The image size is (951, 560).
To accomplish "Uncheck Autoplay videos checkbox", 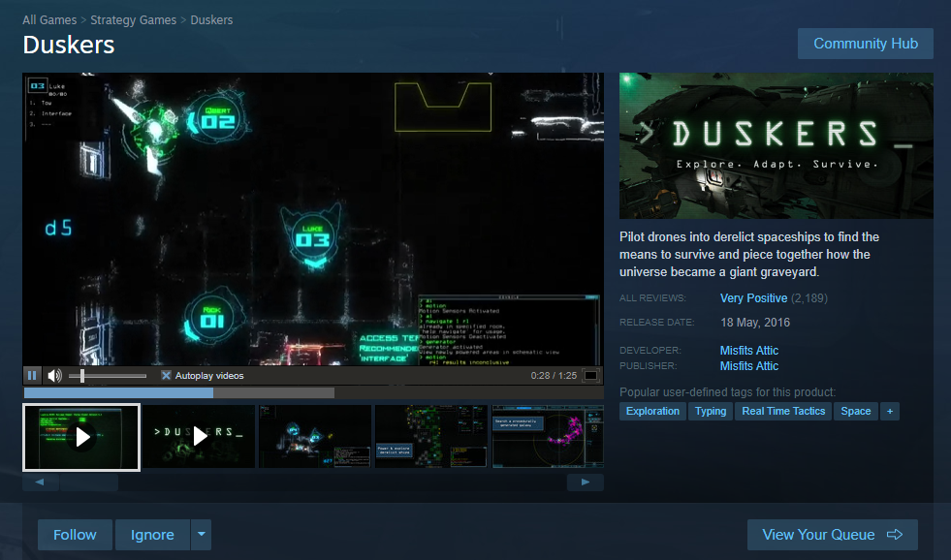I will pos(166,376).
